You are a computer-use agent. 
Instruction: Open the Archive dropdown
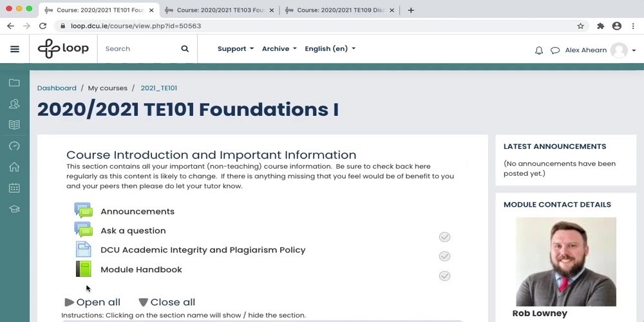click(x=279, y=49)
